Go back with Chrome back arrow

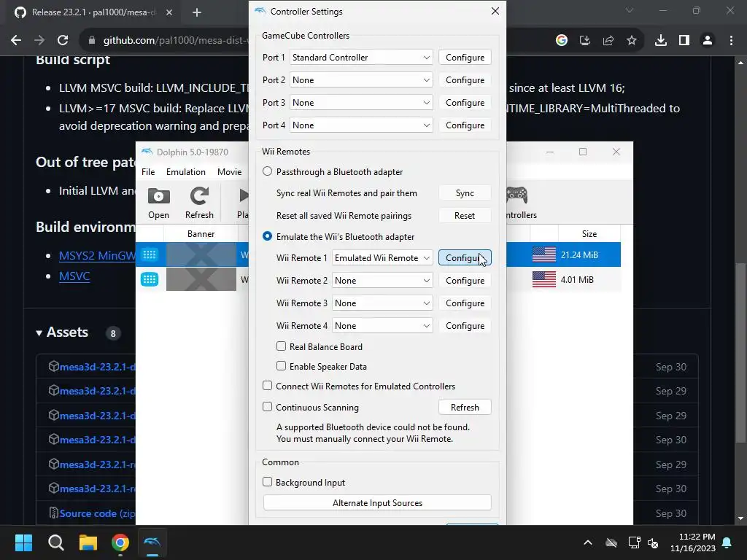16,41
